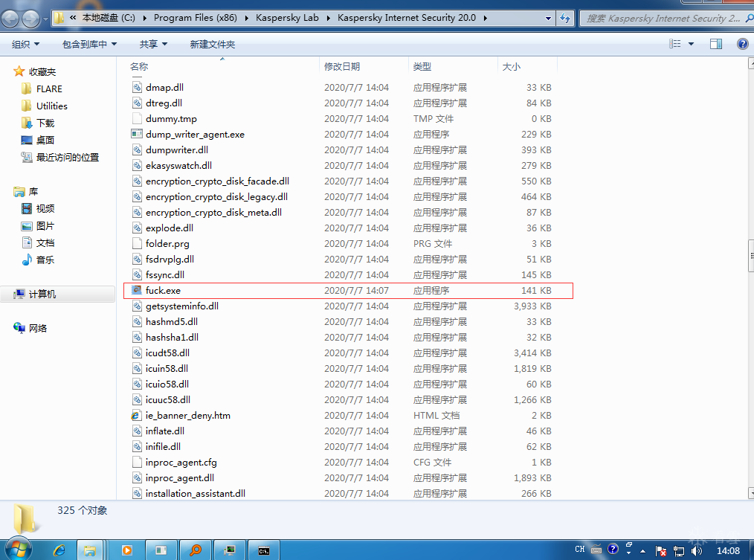Screen dimensions: 754x560
Task: Open the FLARE favorites folder
Action: tap(49, 89)
